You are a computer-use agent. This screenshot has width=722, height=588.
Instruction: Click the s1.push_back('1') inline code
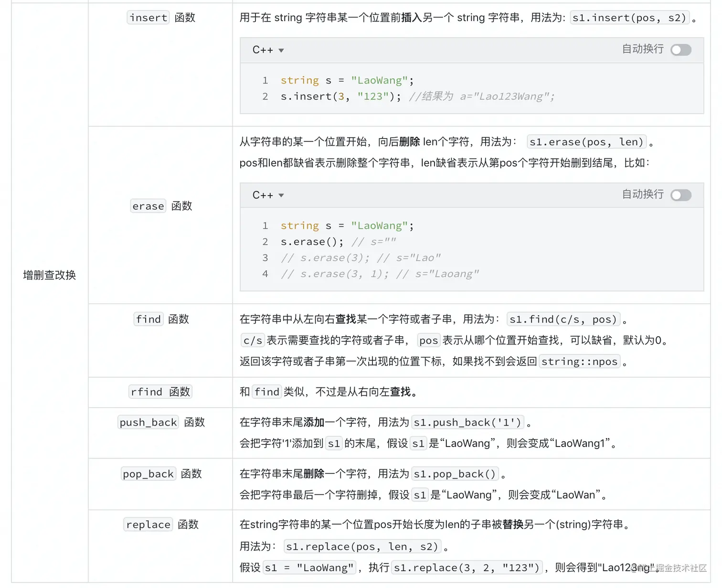pyautogui.click(x=467, y=422)
